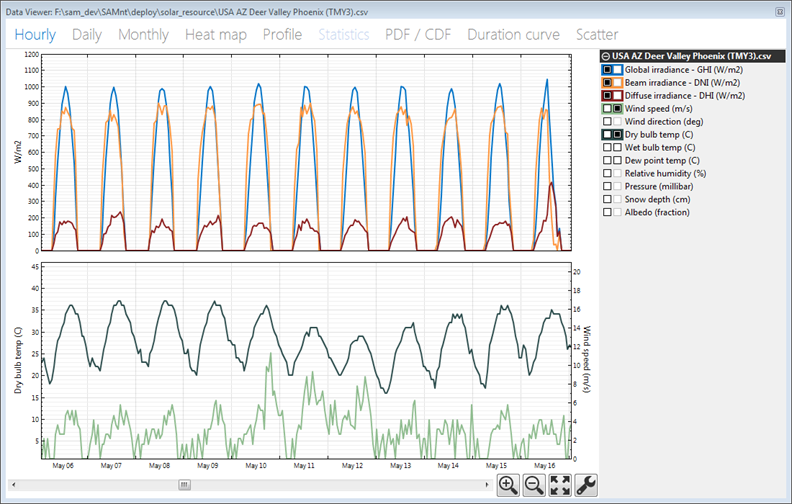Uncheck Wind speed bottom-plot checkbox

(618, 108)
